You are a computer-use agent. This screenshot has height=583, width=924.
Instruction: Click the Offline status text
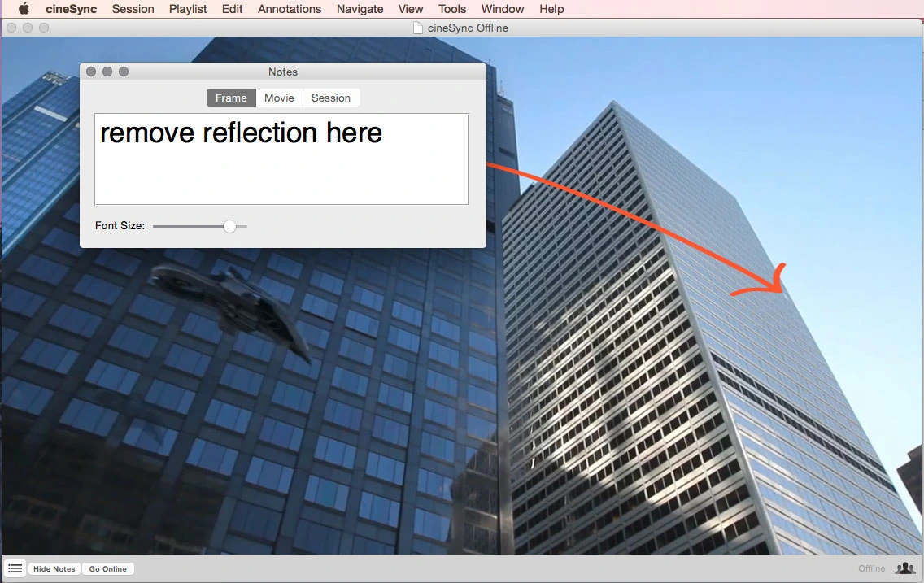pos(872,568)
